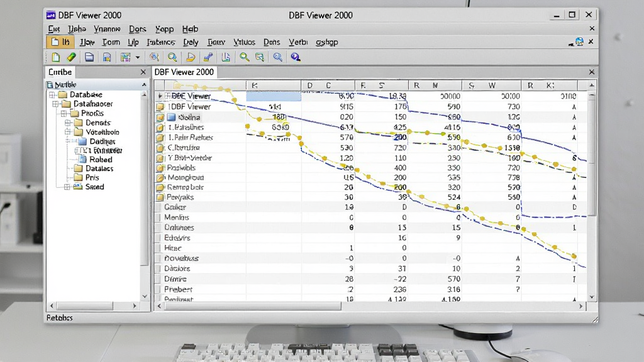This screenshot has height=362, width=644.
Task: Click the data grid horizontal scrollbar right arrow
Action: point(580,306)
